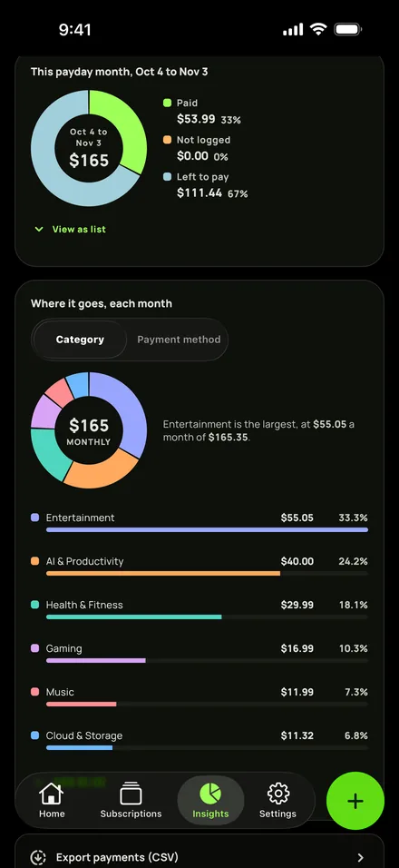Expand the View as list chevron

(39, 229)
